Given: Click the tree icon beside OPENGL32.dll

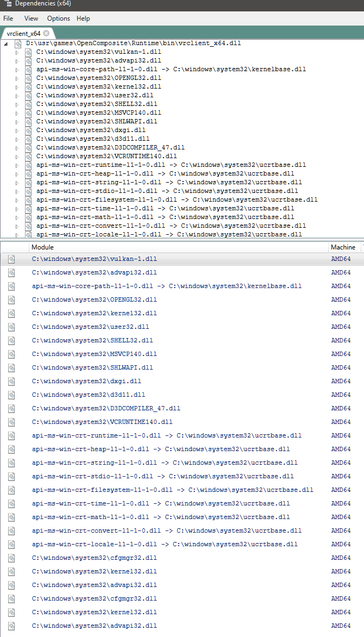Looking at the screenshot, I should click(28, 78).
